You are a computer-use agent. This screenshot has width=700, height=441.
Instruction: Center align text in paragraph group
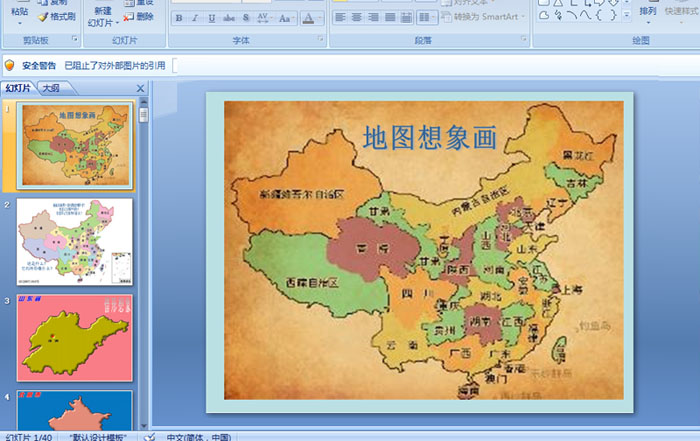[x=357, y=17]
